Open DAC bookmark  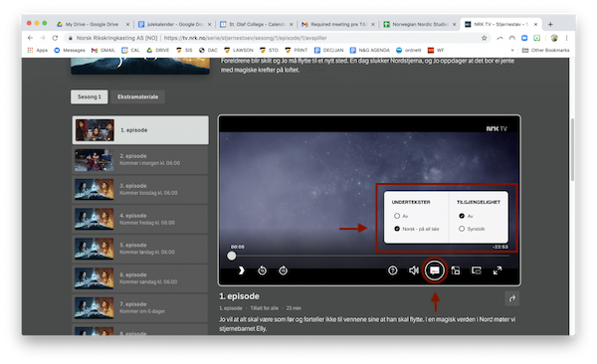(208, 50)
